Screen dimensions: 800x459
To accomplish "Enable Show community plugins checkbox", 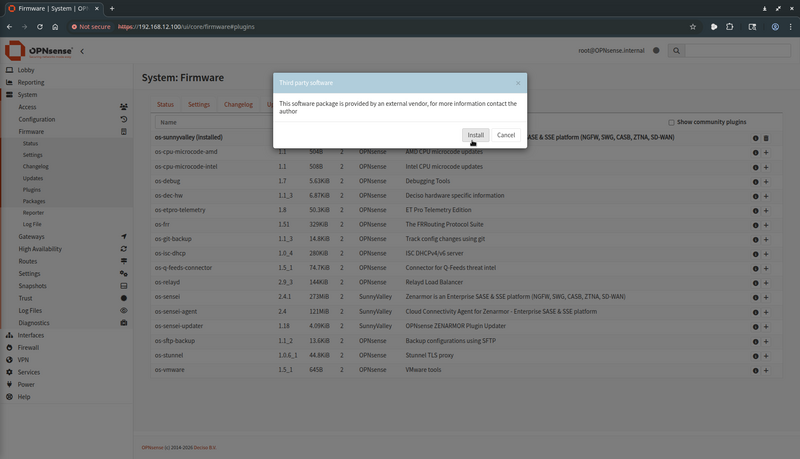I will [x=671, y=122].
